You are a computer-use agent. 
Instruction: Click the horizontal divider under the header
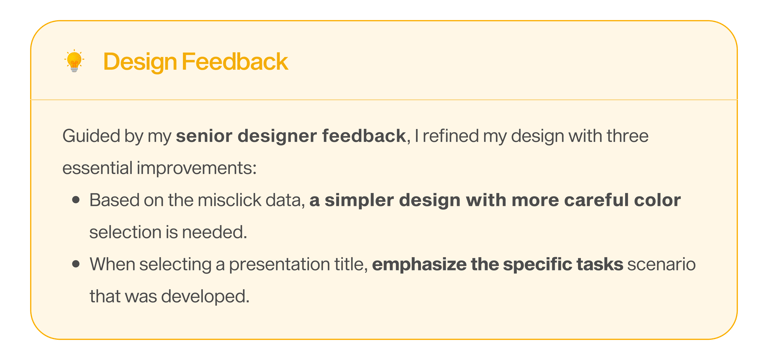point(384,99)
